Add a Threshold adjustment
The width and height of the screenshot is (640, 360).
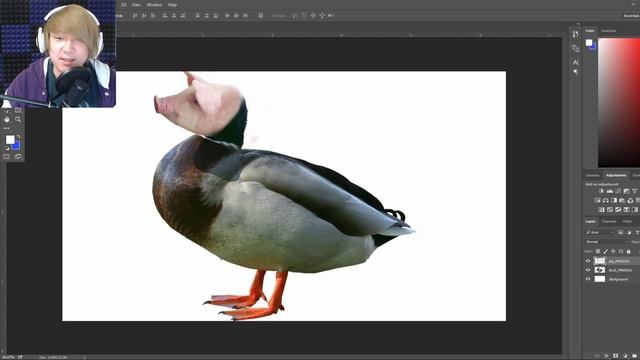(x=618, y=210)
